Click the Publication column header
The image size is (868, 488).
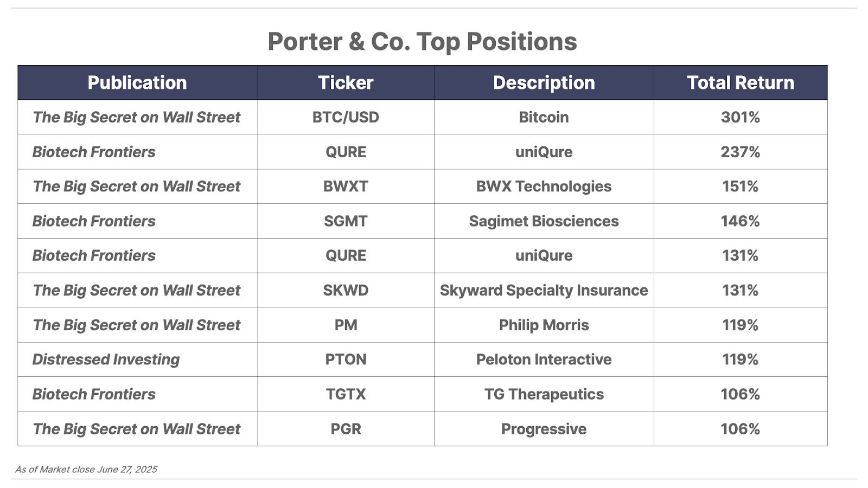[137, 82]
